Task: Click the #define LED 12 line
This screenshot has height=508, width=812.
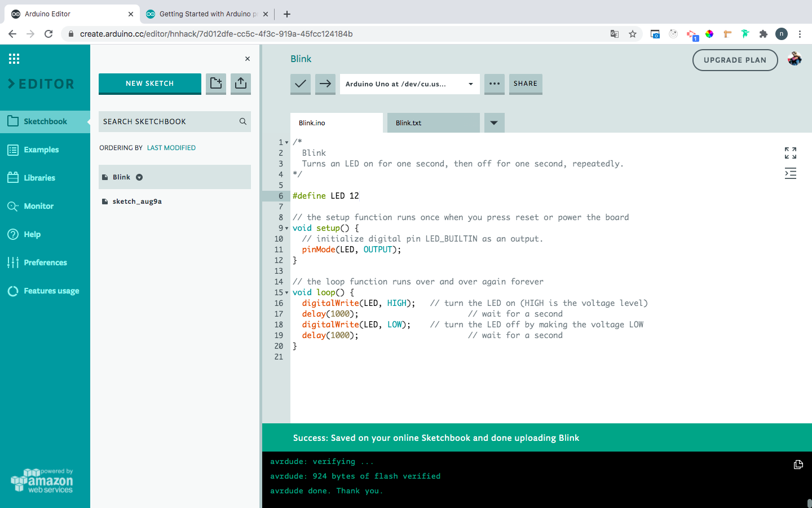Action: pos(326,196)
